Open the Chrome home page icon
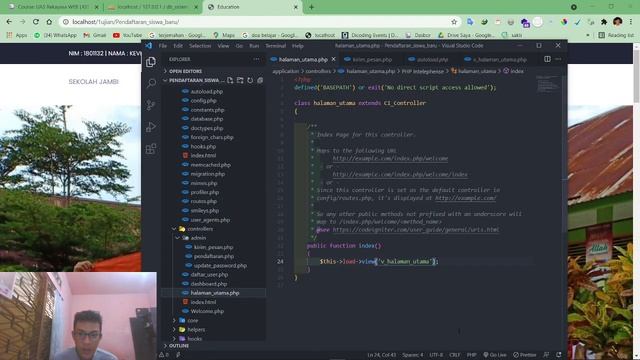 (x=49, y=22)
